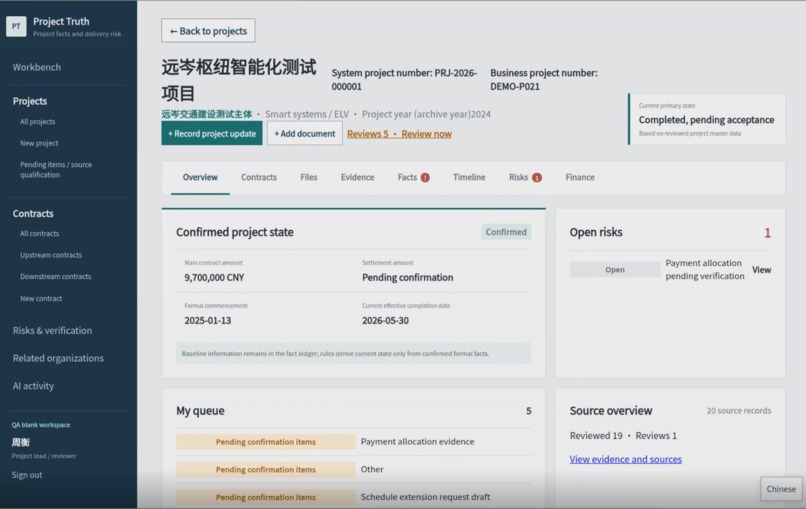The height and width of the screenshot is (509, 806).
Task: Go back to projects
Action: tap(208, 31)
